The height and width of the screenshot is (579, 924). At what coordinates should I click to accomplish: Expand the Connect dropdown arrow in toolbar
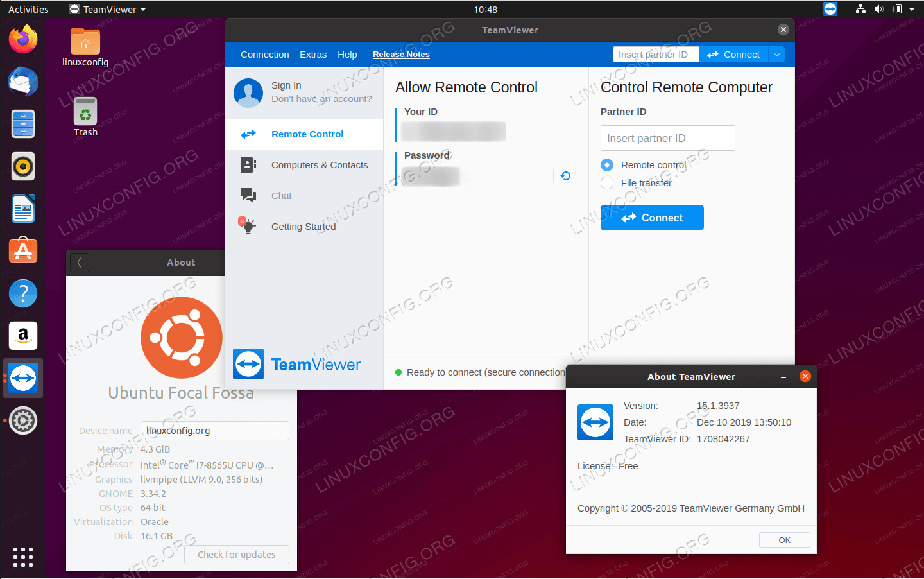pos(776,55)
